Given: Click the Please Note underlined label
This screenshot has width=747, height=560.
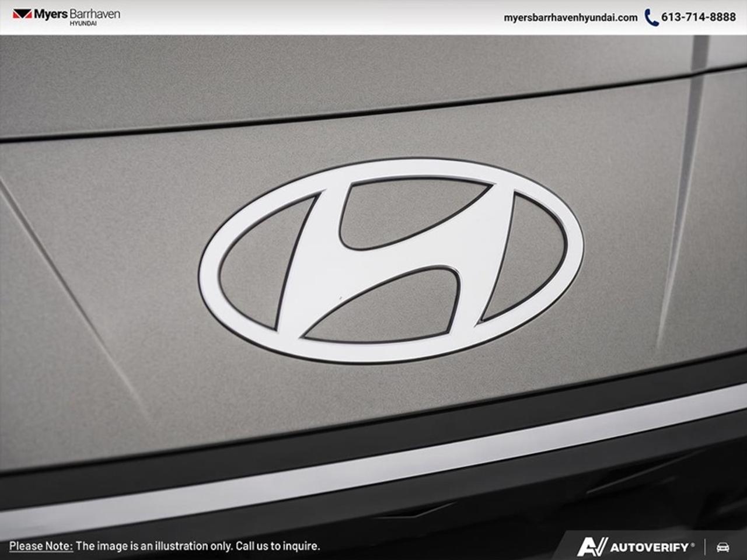Looking at the screenshot, I should click(41, 547).
